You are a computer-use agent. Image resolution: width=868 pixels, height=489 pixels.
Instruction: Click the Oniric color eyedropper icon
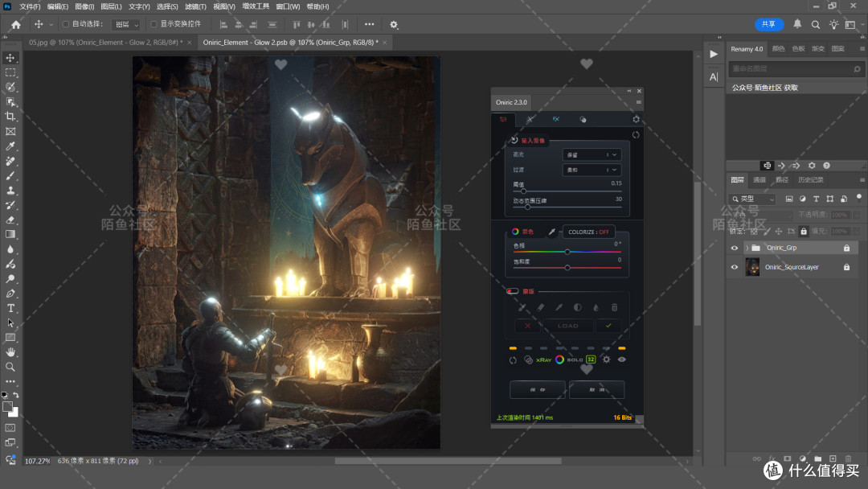point(551,232)
